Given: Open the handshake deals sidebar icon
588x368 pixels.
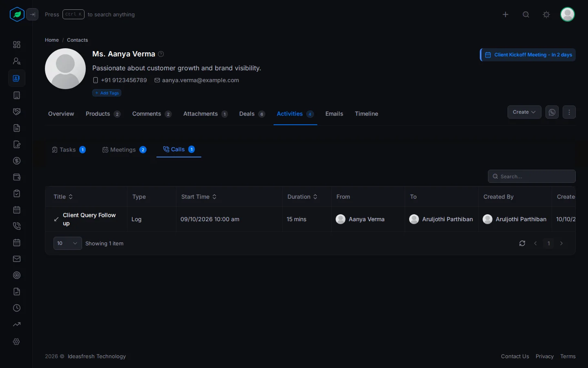Looking at the screenshot, I should pyautogui.click(x=17, y=112).
